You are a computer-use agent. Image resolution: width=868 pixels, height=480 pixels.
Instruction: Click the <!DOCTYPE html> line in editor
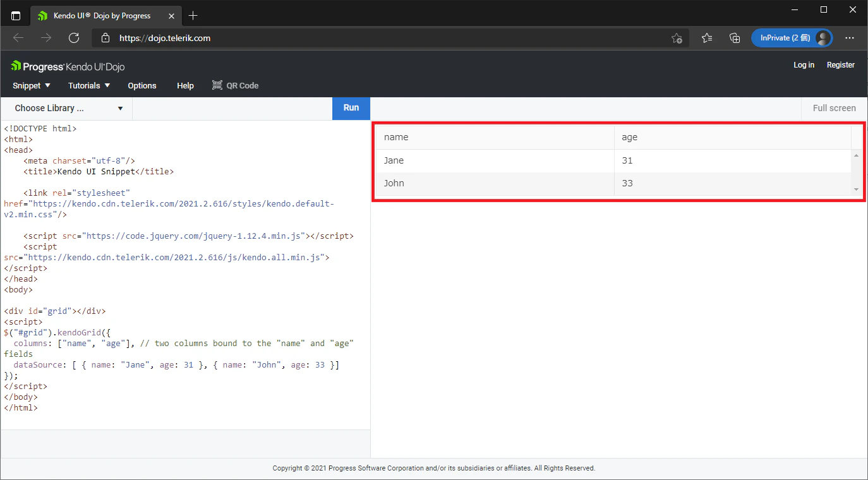[40, 128]
